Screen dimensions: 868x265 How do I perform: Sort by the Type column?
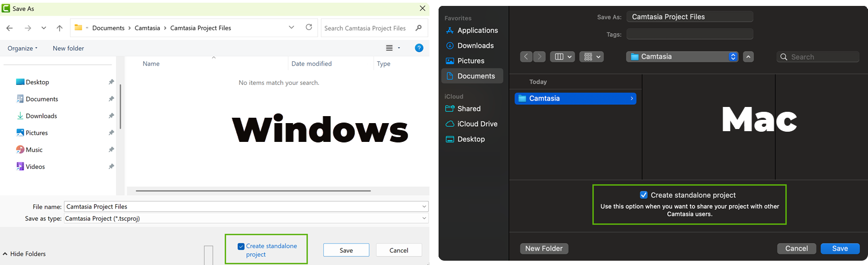tap(384, 63)
